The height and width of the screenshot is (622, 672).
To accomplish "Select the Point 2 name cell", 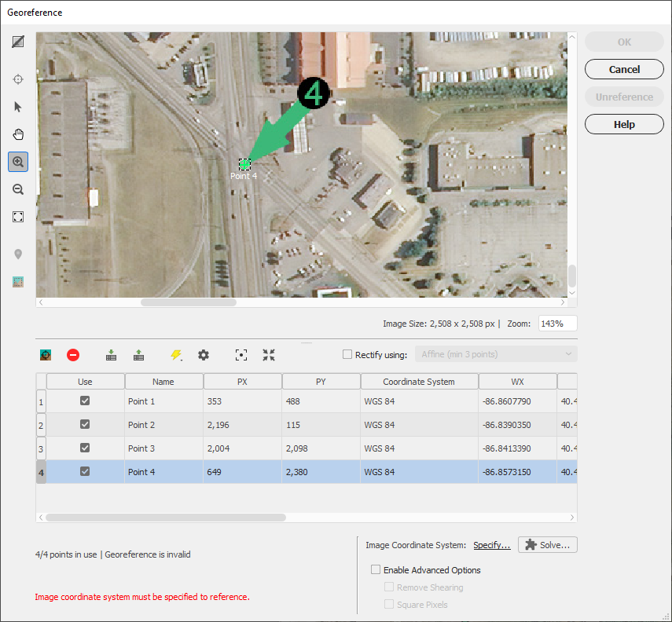I will click(x=163, y=425).
